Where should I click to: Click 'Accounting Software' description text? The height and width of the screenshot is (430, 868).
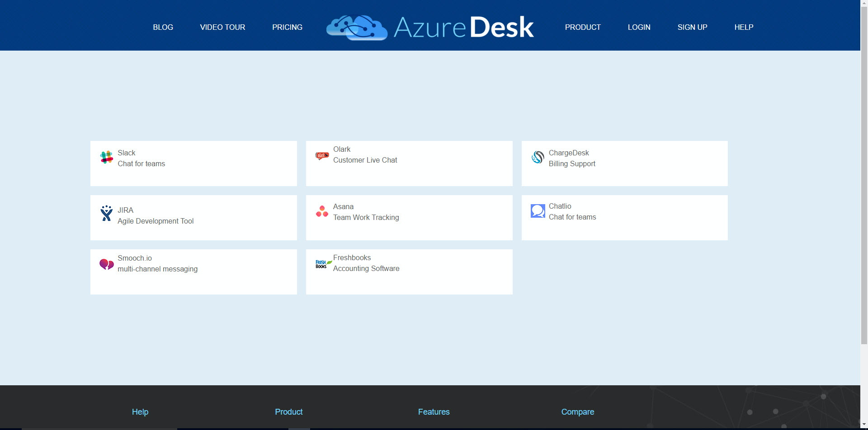pos(366,268)
